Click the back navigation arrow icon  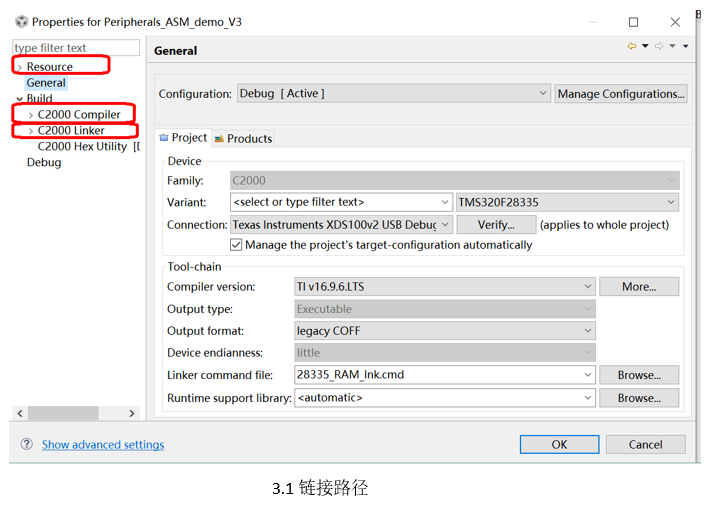click(631, 46)
